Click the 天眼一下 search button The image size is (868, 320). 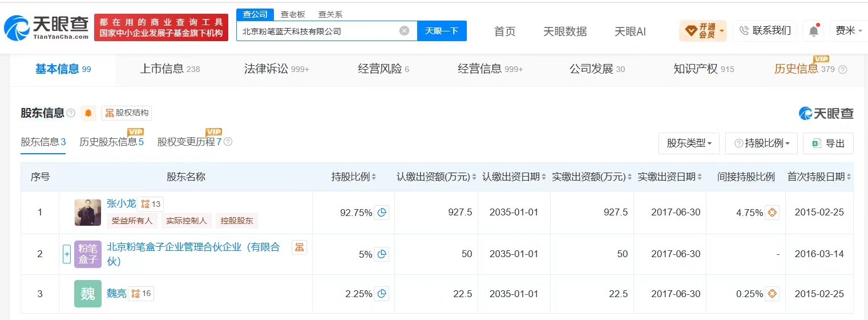[442, 31]
